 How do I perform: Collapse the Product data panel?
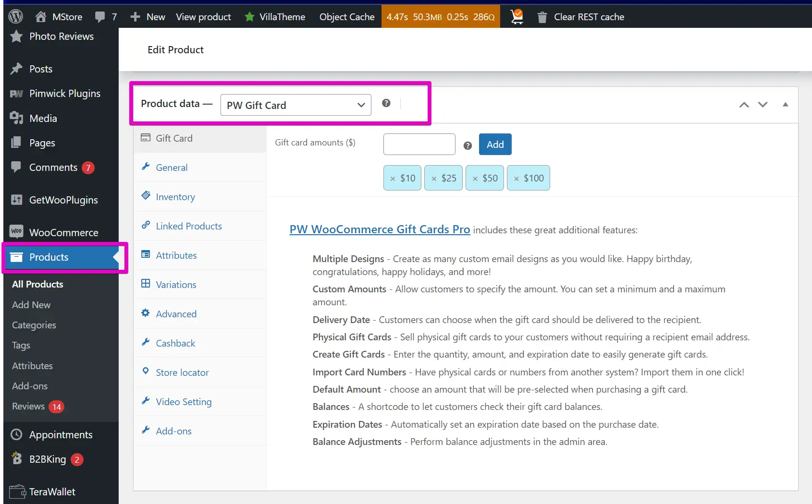click(x=785, y=105)
